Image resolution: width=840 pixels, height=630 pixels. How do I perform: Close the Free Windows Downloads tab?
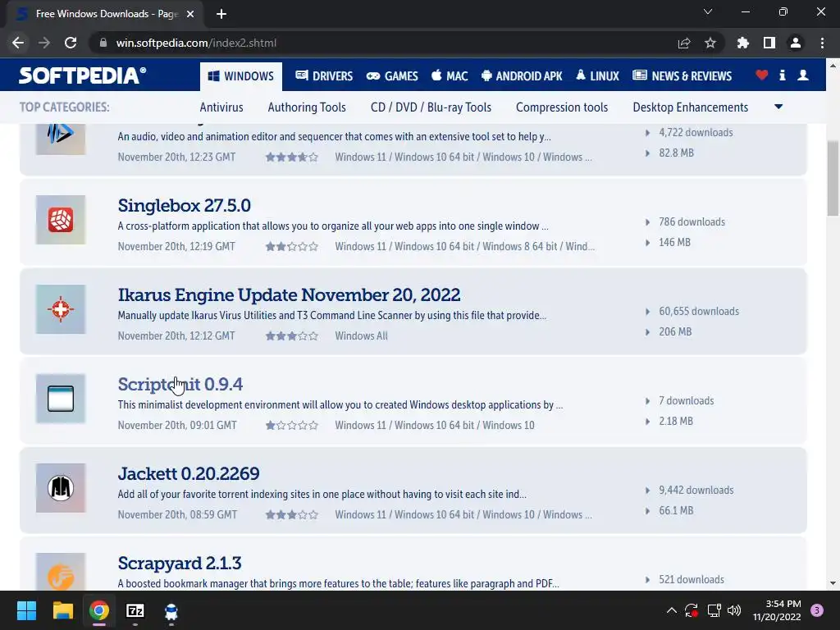tap(190, 14)
